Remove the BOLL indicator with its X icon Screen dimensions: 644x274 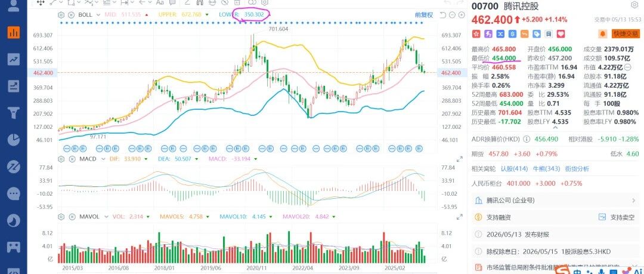pos(70,15)
